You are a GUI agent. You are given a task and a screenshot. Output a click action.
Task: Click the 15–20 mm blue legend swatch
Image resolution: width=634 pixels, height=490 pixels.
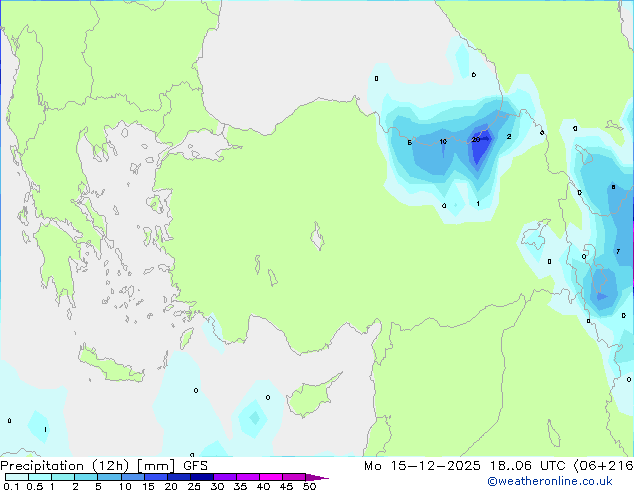pyautogui.click(x=156, y=477)
